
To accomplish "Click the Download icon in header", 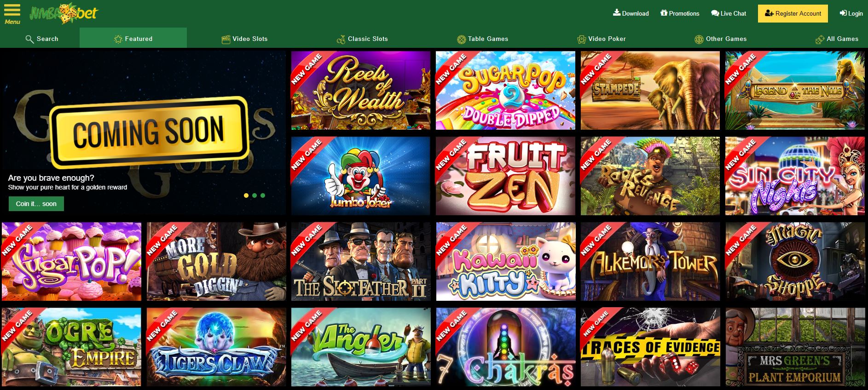I will [x=617, y=13].
